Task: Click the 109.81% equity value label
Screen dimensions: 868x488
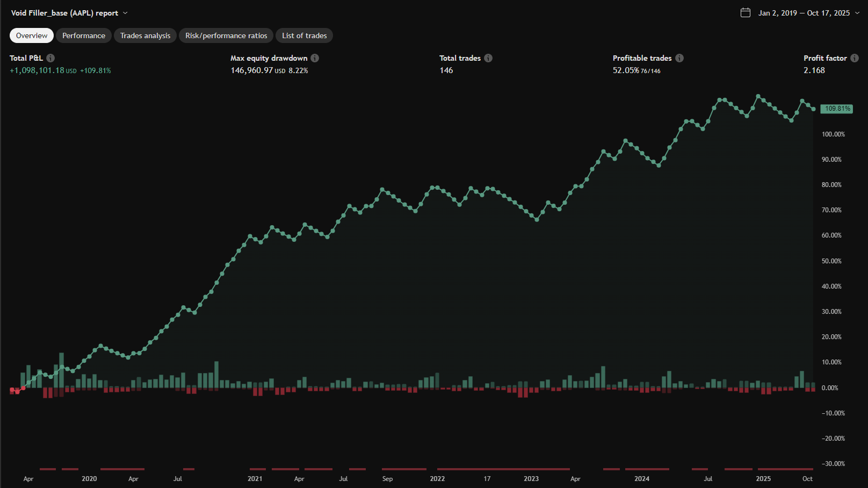Action: click(837, 109)
